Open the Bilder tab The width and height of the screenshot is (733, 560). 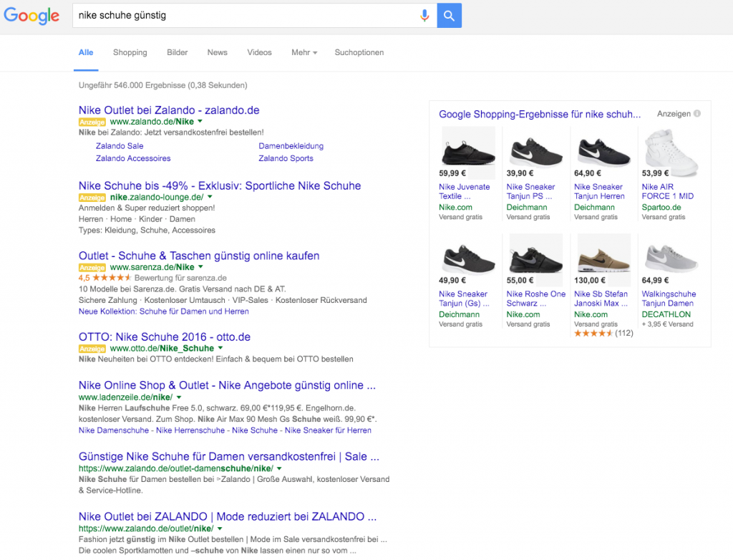coord(178,52)
